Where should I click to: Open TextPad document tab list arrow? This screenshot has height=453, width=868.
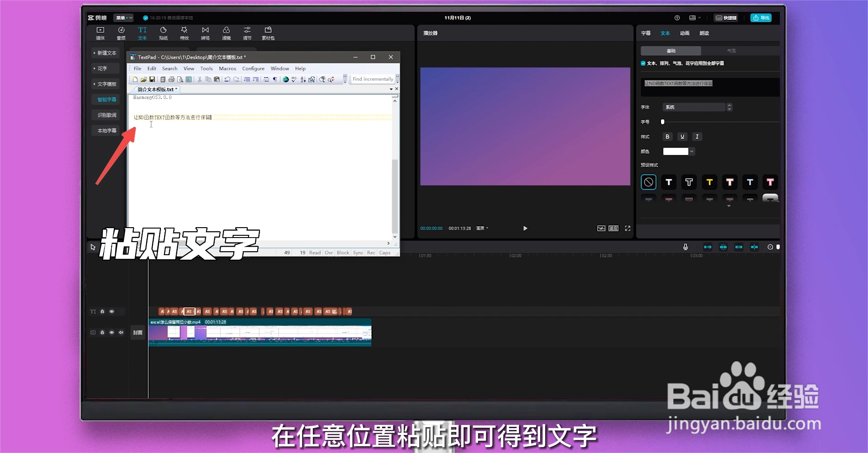coord(391,89)
